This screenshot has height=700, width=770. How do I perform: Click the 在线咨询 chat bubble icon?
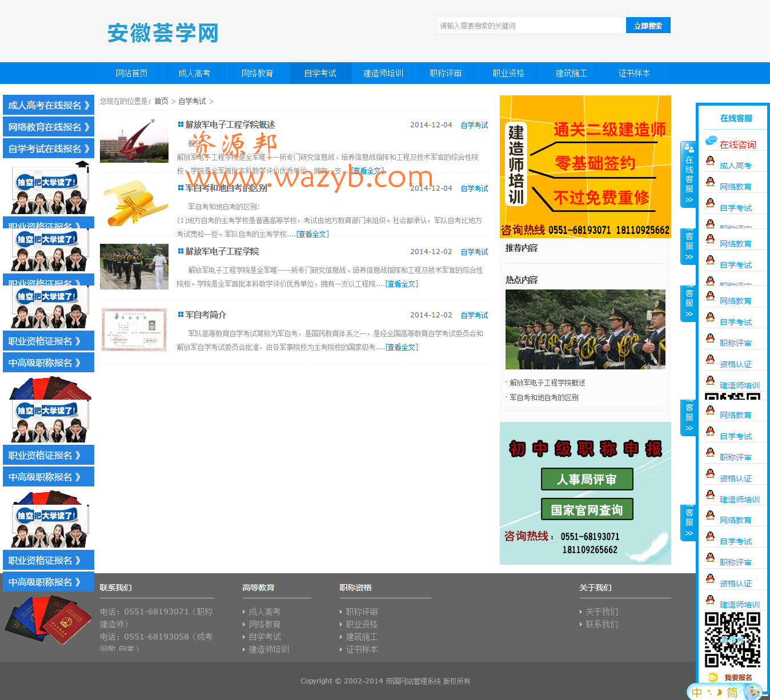click(x=711, y=140)
